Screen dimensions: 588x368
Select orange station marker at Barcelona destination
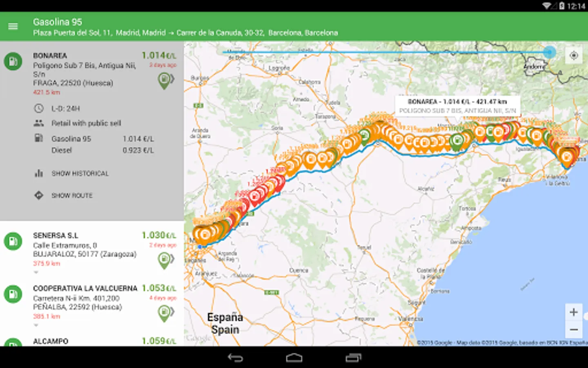coord(567,158)
